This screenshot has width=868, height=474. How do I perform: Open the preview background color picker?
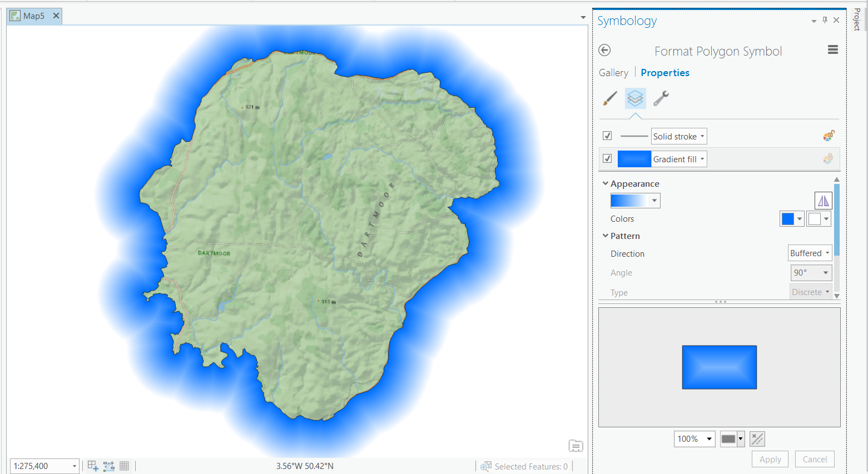click(732, 439)
